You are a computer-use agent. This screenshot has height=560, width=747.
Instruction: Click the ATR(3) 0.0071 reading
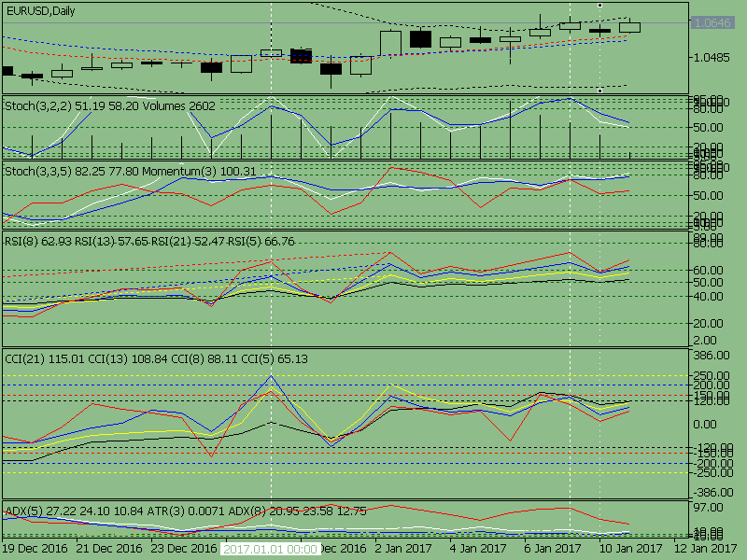pyautogui.click(x=185, y=511)
